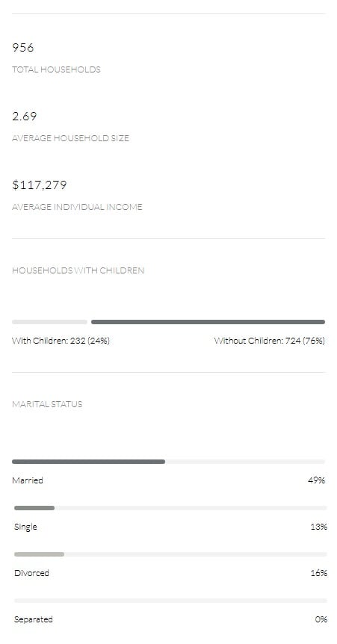The height and width of the screenshot is (644, 337).
Task: Click the Separated status empty bar
Action: pyautogui.click(x=170, y=601)
